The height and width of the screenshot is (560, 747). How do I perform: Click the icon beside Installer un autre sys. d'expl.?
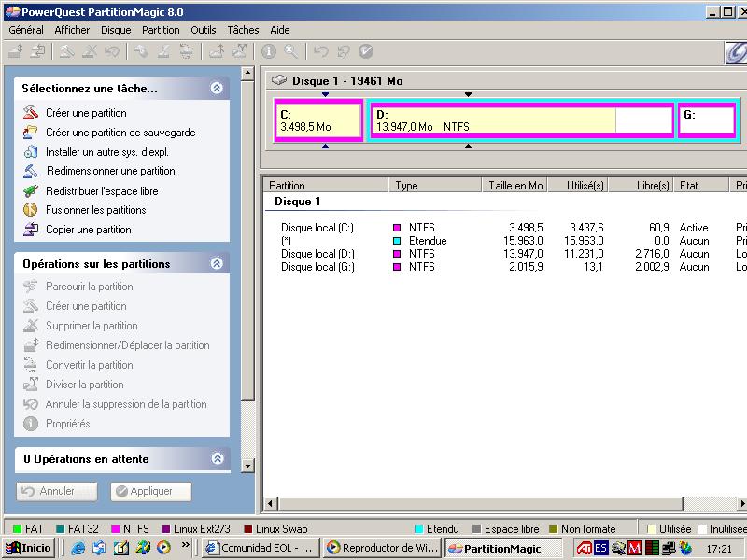point(31,151)
